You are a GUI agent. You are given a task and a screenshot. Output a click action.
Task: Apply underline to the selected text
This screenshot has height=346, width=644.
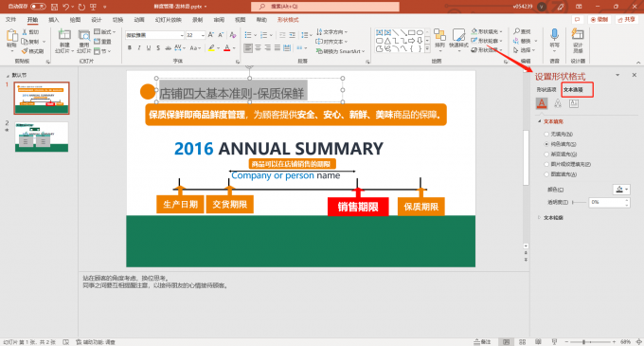point(149,48)
